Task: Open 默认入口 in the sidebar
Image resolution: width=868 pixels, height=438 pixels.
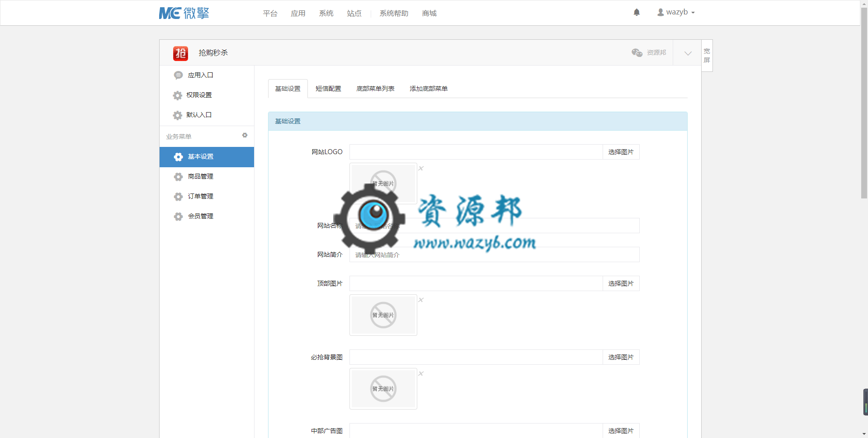Action: 207,115
